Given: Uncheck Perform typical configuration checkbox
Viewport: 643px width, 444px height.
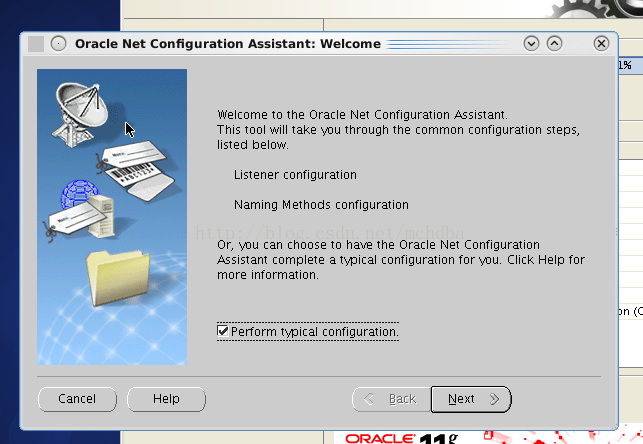Looking at the screenshot, I should pyautogui.click(x=223, y=331).
